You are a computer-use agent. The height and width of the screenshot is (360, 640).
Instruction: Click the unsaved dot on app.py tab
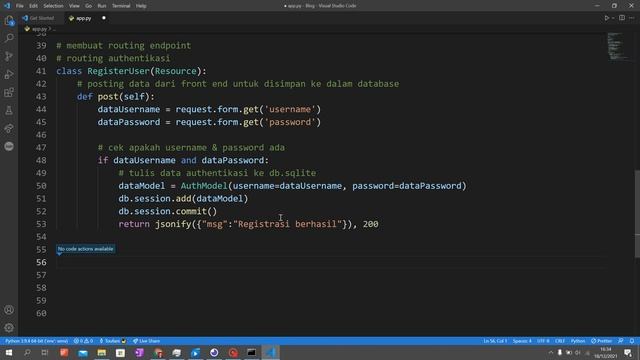(104, 18)
